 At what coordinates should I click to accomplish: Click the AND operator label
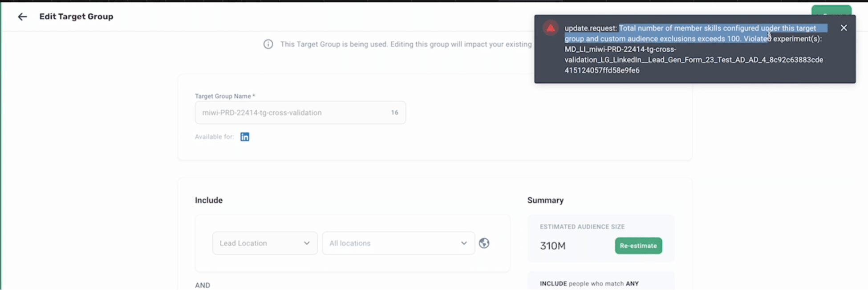click(x=203, y=285)
